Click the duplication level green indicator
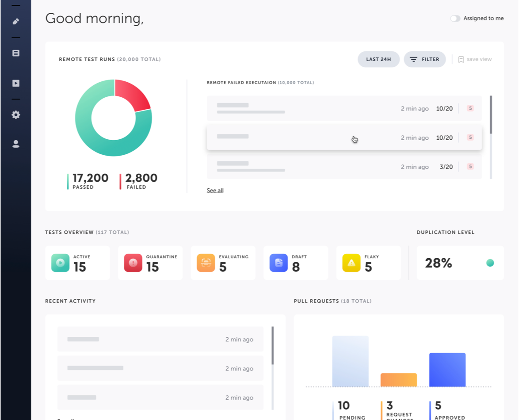The height and width of the screenshot is (420, 519). [490, 263]
